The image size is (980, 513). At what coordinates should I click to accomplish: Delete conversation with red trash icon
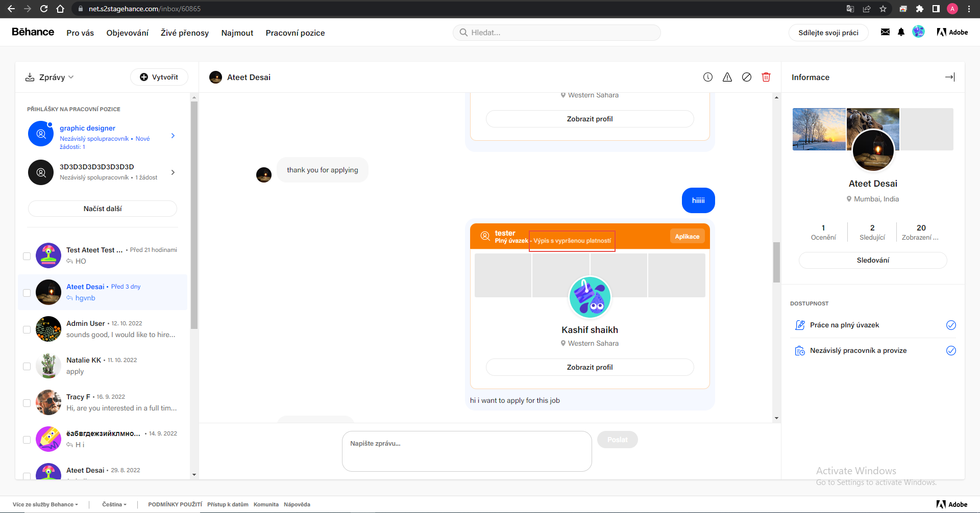766,77
